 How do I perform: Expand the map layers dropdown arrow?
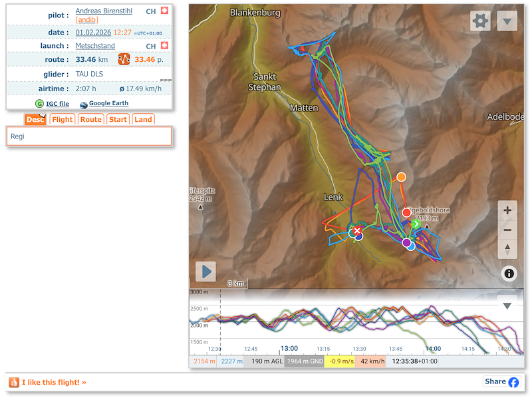coord(507,21)
